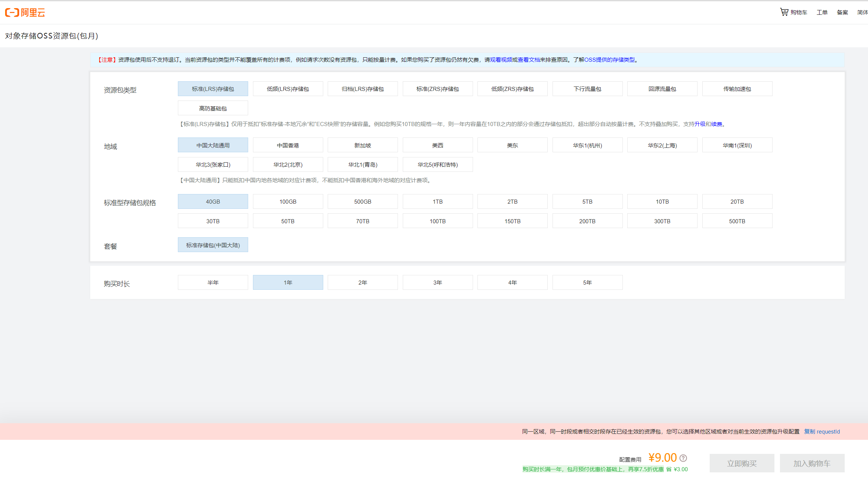868x479 pixels.
Task: Set purchase duration to 3年
Action: [x=438, y=283]
